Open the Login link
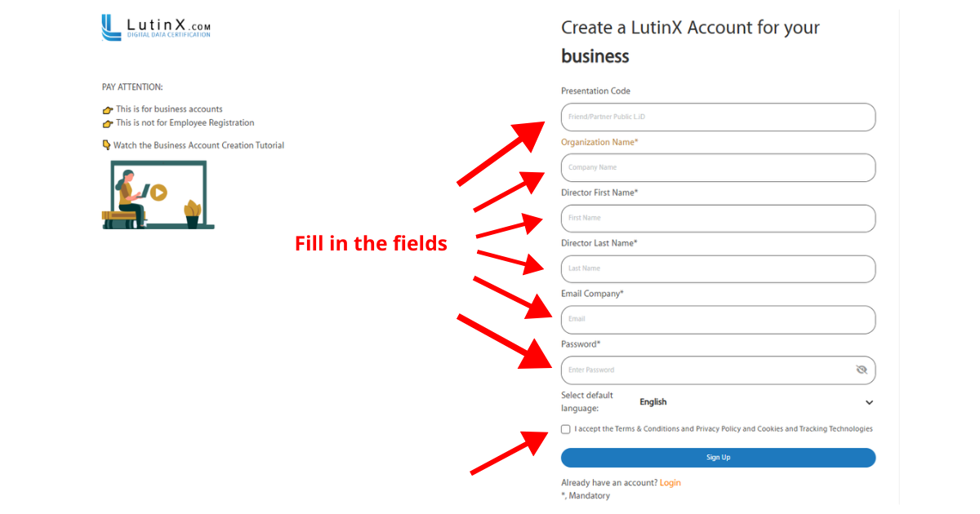The width and height of the screenshot is (980, 514). [x=670, y=483]
